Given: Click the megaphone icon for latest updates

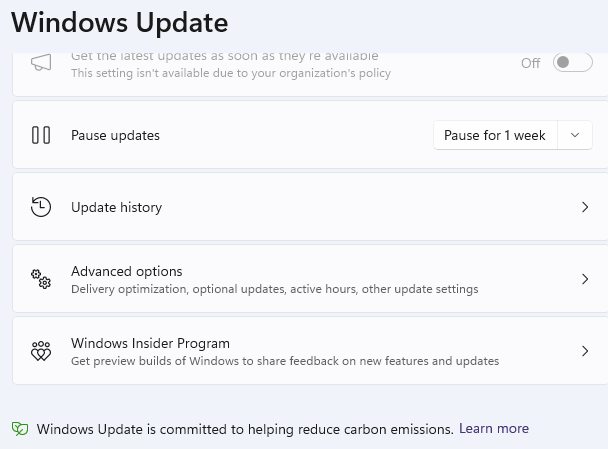Looking at the screenshot, I should (41, 63).
